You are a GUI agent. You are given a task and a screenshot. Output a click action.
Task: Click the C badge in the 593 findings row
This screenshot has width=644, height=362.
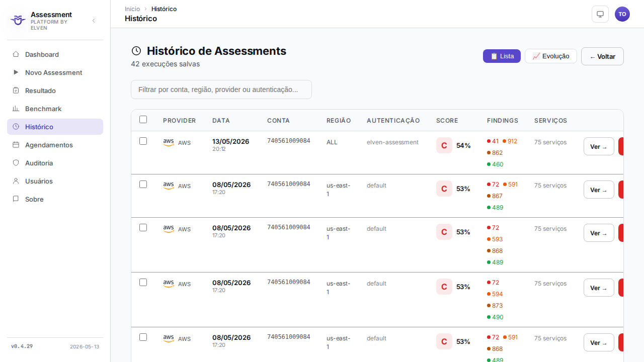(x=444, y=232)
